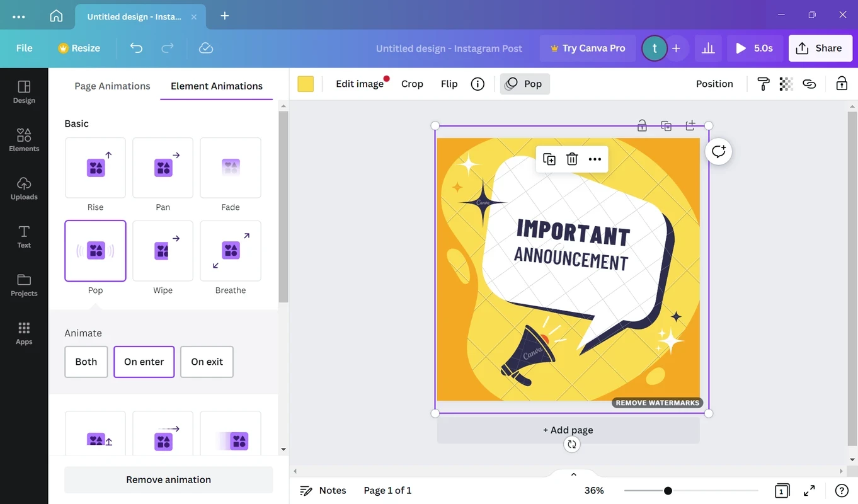Viewport: 858px width, 504px height.
Task: Click the undo arrow icon
Action: [136, 48]
